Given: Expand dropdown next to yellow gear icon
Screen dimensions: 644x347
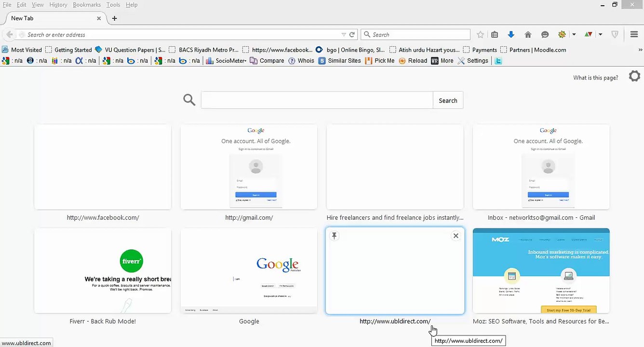Looking at the screenshot, I should tap(574, 35).
